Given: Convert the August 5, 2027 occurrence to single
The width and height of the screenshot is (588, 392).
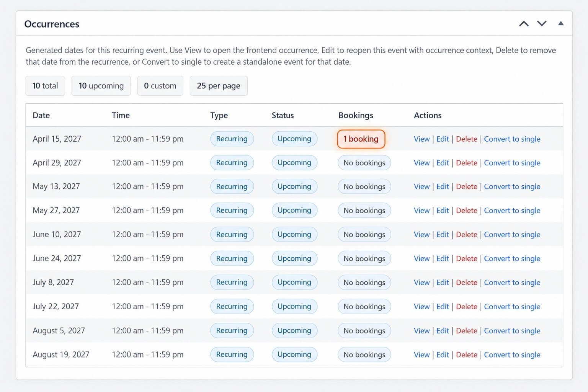Looking at the screenshot, I should [x=512, y=331].
